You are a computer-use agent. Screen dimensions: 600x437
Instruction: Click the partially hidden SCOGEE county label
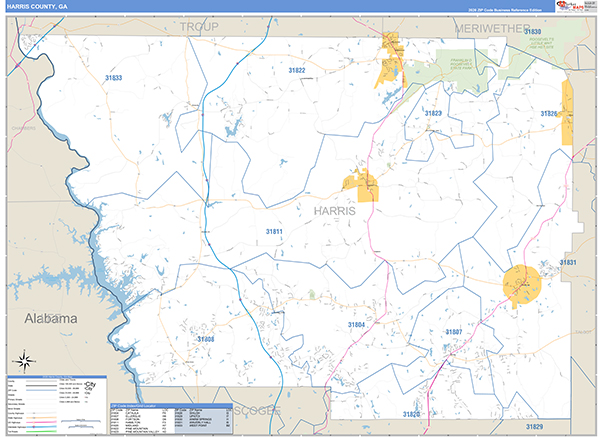pyautogui.click(x=258, y=411)
